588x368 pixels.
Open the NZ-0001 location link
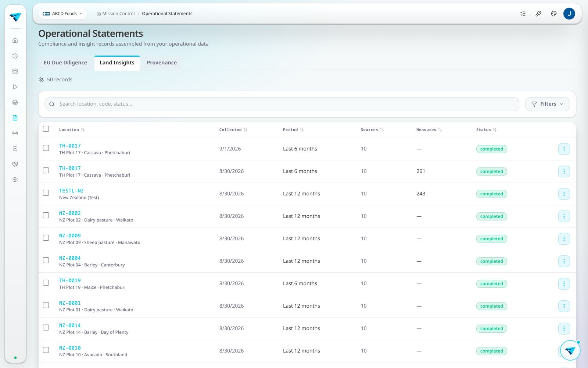(x=70, y=303)
